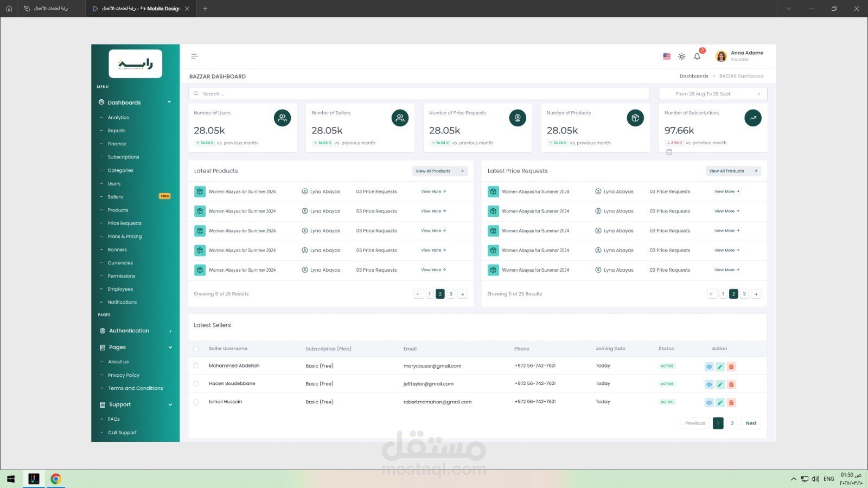Viewport: 868px width, 488px height.
Task: Check the Mohammed Abdellah row checkbox
Action: [x=196, y=366]
